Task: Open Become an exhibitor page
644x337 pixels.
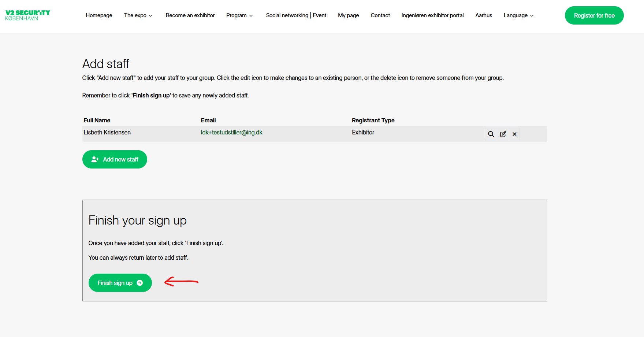Action: click(x=190, y=15)
